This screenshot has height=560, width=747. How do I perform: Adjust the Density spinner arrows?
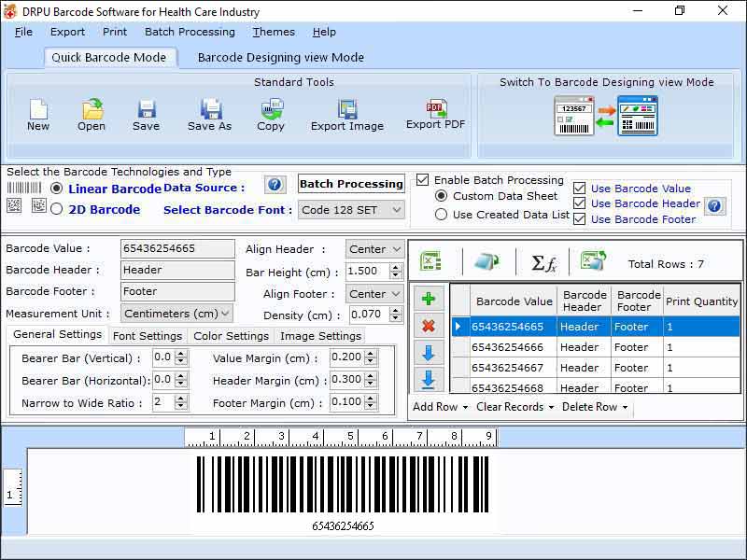tap(395, 315)
